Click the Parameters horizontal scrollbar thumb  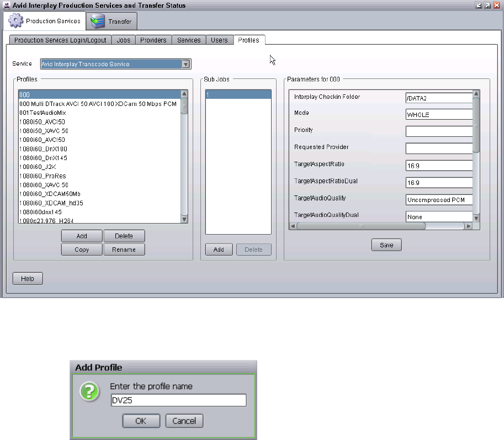coord(361,226)
